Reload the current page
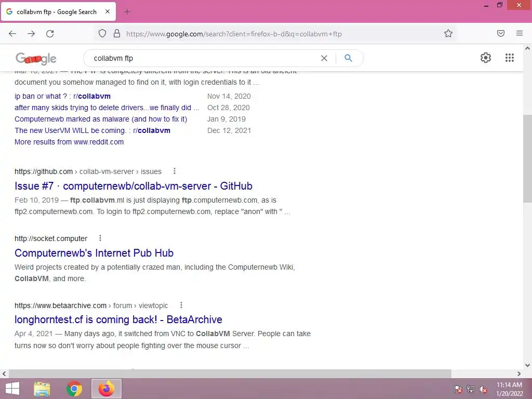 [50, 34]
